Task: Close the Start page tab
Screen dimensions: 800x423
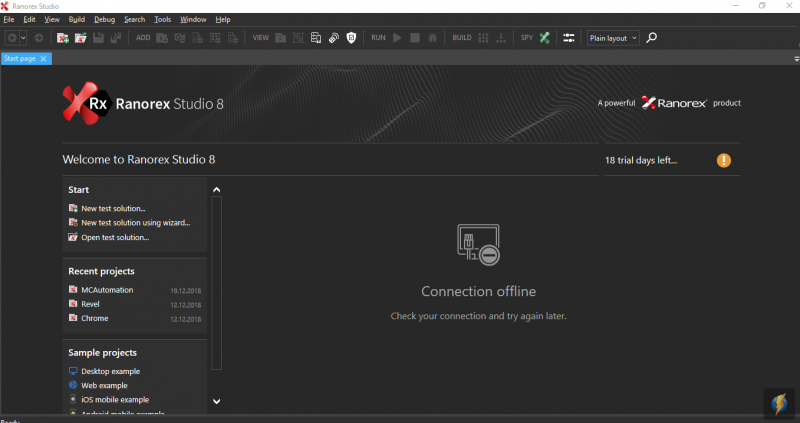Action: point(43,59)
